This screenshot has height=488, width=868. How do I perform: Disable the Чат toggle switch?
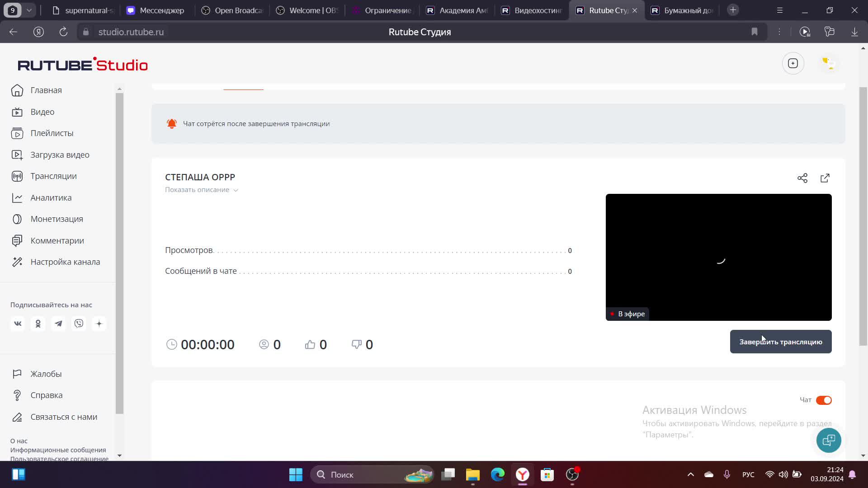(x=823, y=400)
